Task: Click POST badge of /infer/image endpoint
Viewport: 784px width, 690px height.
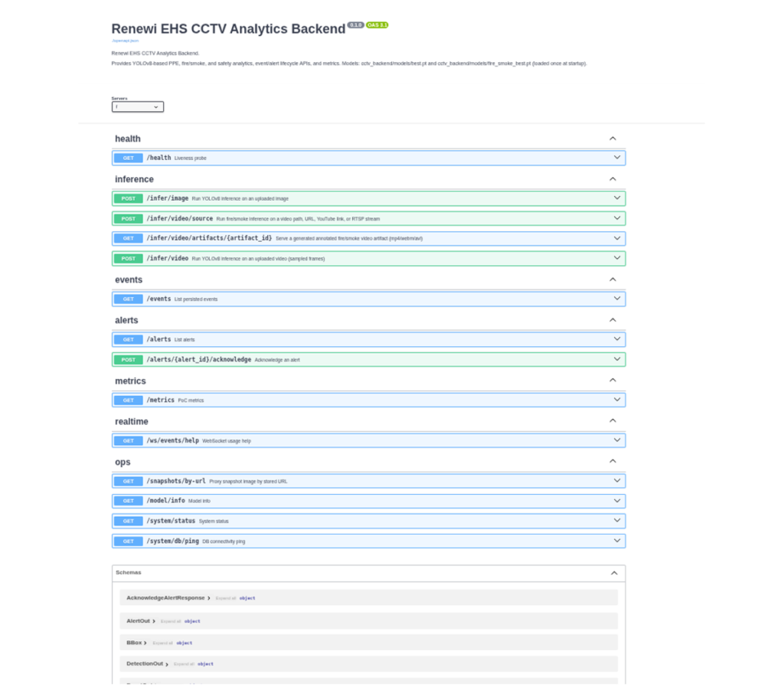Action: click(129, 198)
